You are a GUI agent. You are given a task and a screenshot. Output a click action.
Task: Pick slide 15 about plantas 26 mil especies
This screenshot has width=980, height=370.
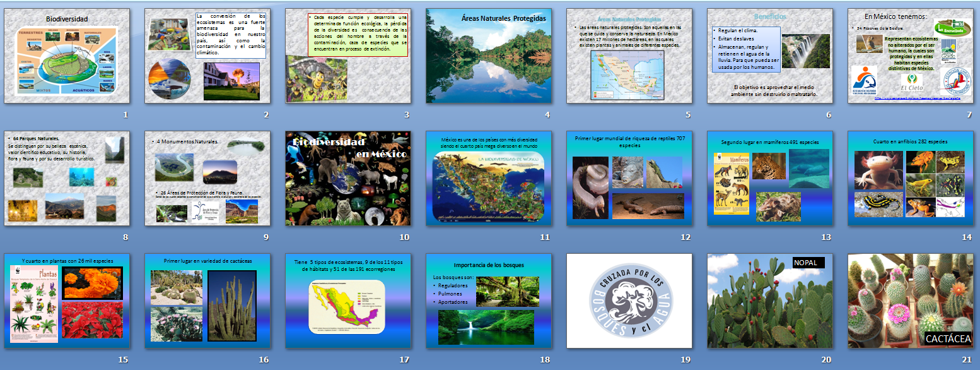(x=67, y=301)
